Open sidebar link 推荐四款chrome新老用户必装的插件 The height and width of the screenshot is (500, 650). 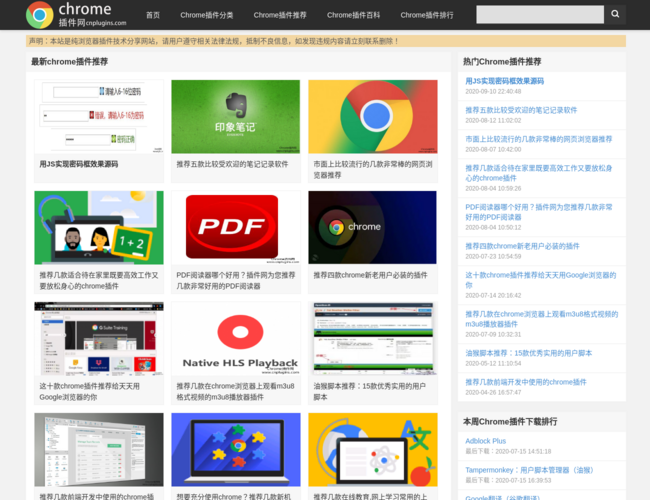pyautogui.click(x=522, y=246)
